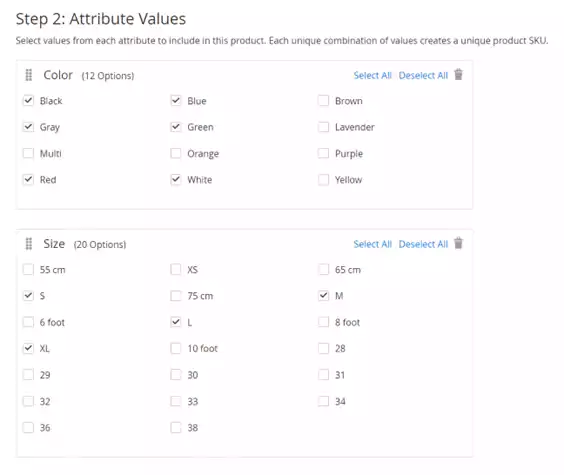The image size is (564, 475).
Task: Uncheck the White color checkbox
Action: click(176, 179)
